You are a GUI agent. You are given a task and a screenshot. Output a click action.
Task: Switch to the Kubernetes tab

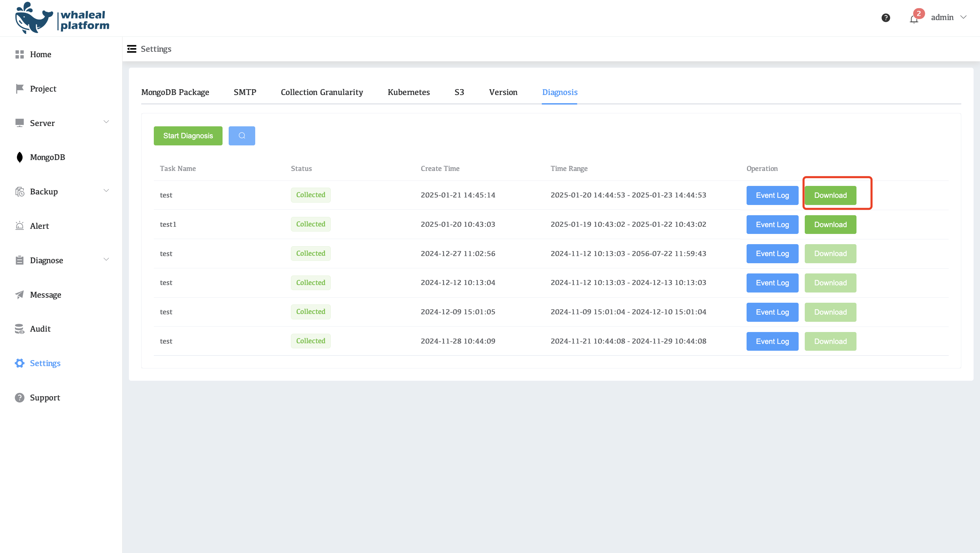pos(408,92)
